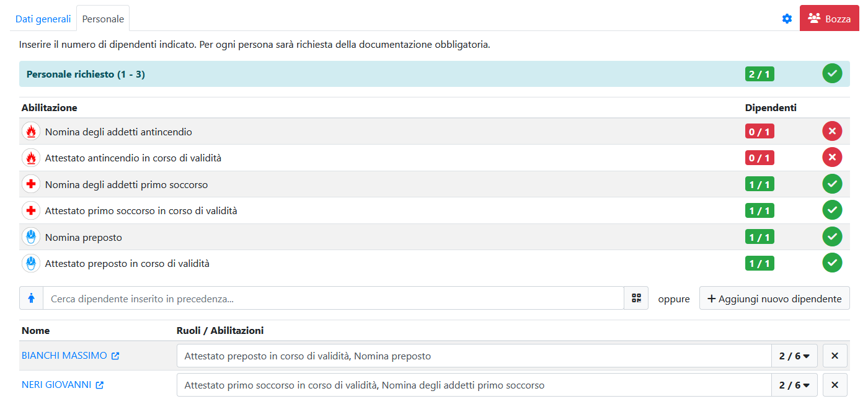Image resolution: width=868 pixels, height=414 pixels.
Task: Open the settings gear icon
Action: pos(787,19)
